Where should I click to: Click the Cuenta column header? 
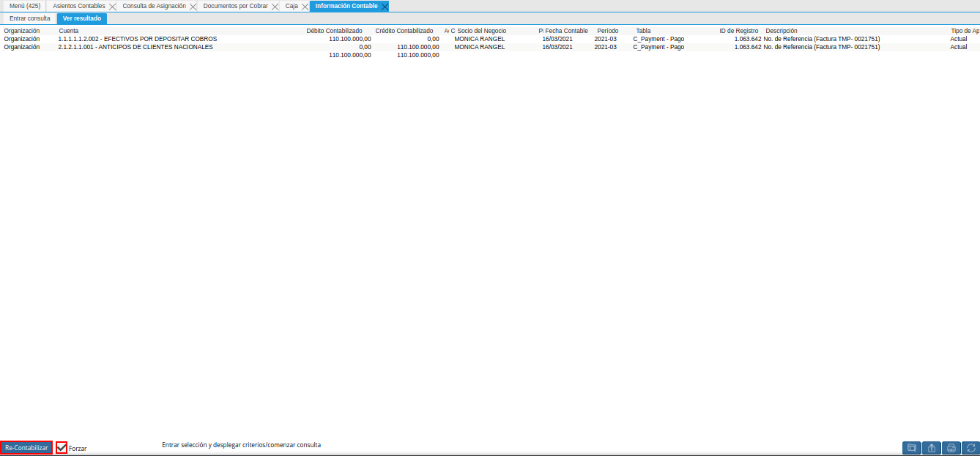(69, 31)
